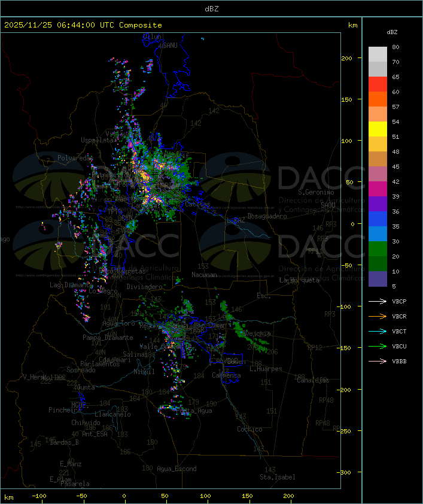Pick the purple 36-39 dBZ swatch

coord(378,204)
